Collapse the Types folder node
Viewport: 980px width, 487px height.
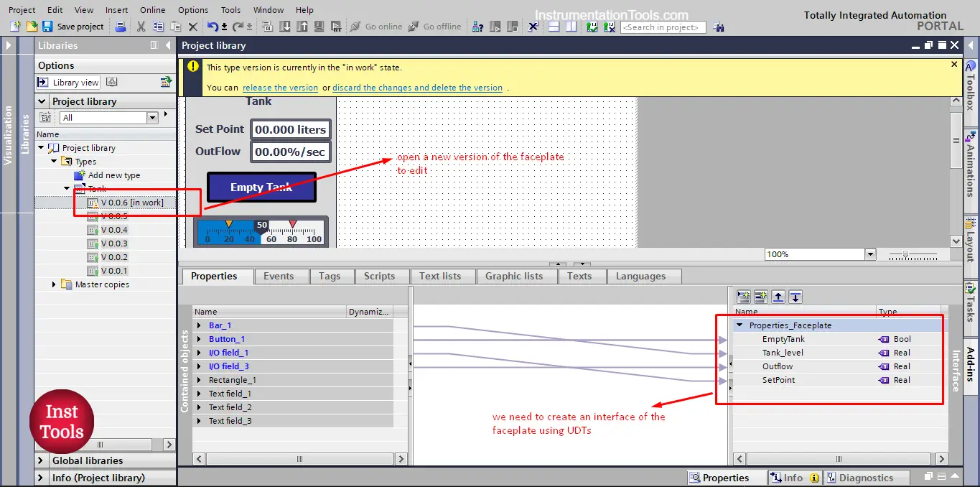tap(54, 162)
